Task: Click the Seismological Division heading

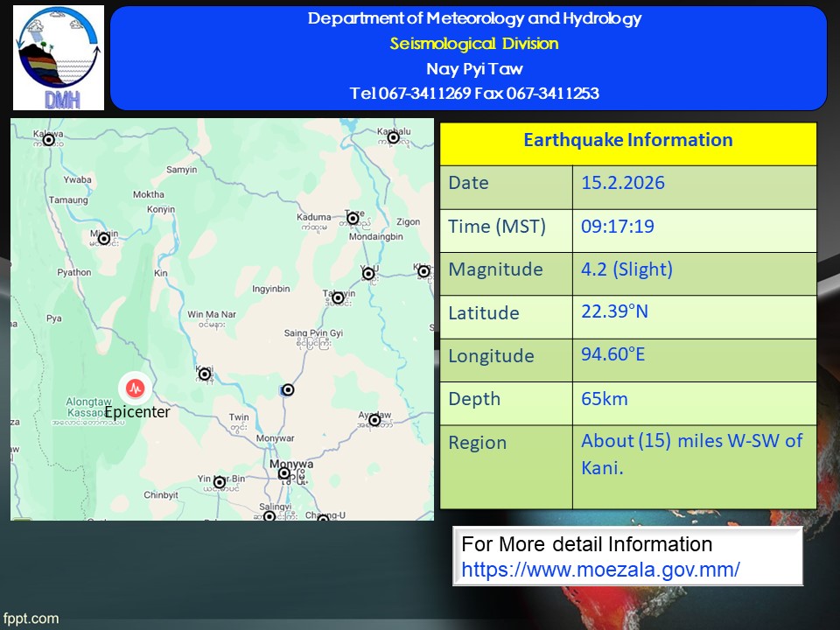Action: tap(473, 44)
